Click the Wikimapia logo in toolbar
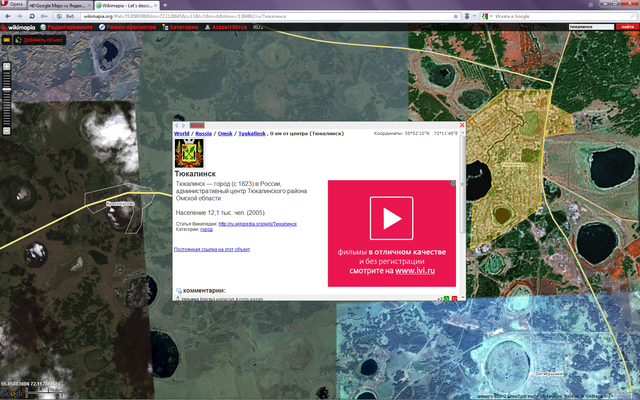Screen dimensions: 640x400 point(21,28)
